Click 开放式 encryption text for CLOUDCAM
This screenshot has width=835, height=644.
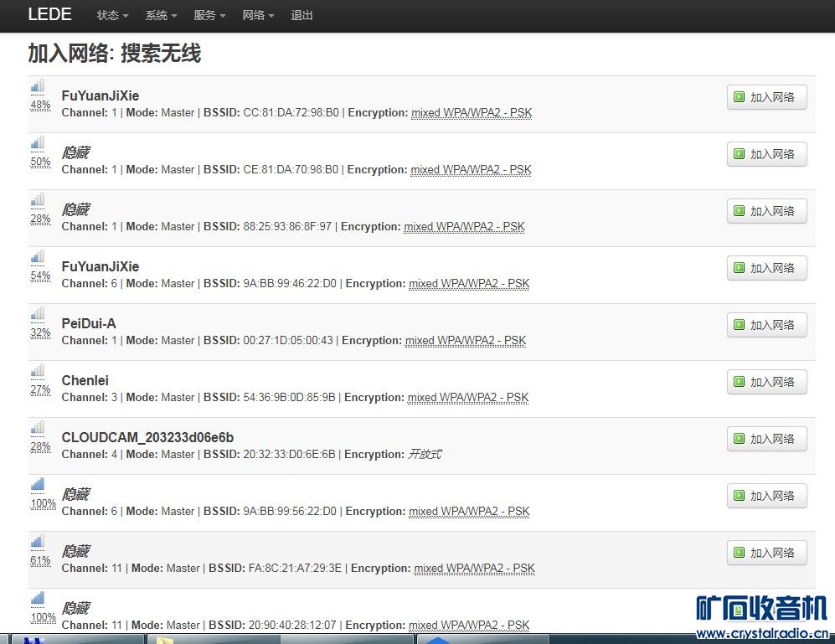(425, 455)
